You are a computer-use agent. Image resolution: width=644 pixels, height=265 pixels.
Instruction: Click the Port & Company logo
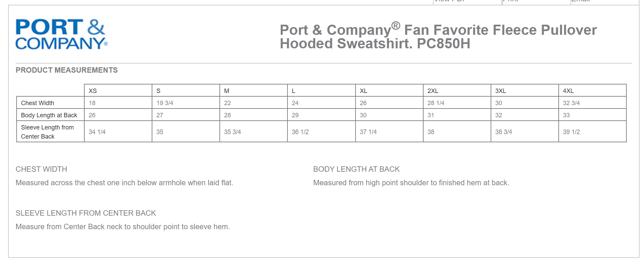[62, 34]
